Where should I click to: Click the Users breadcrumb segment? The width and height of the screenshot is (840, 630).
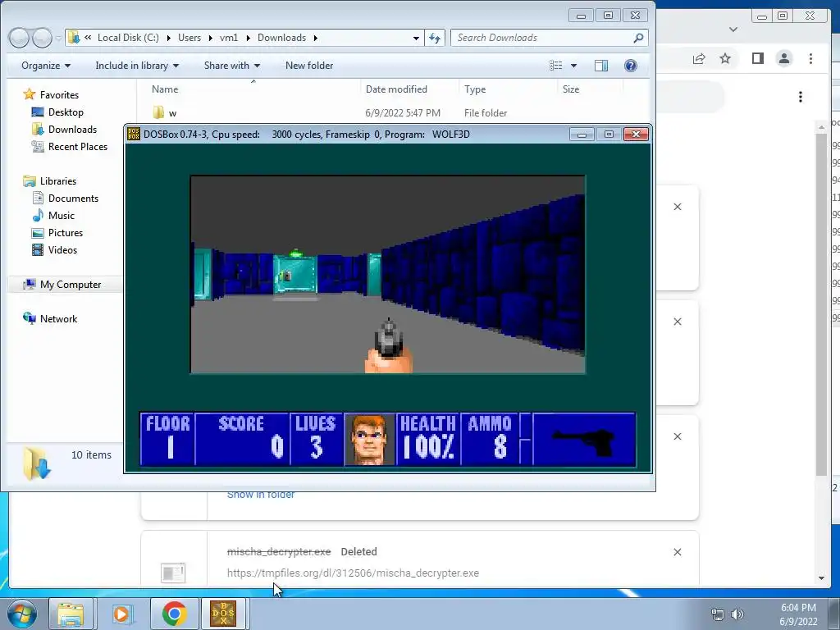[189, 38]
